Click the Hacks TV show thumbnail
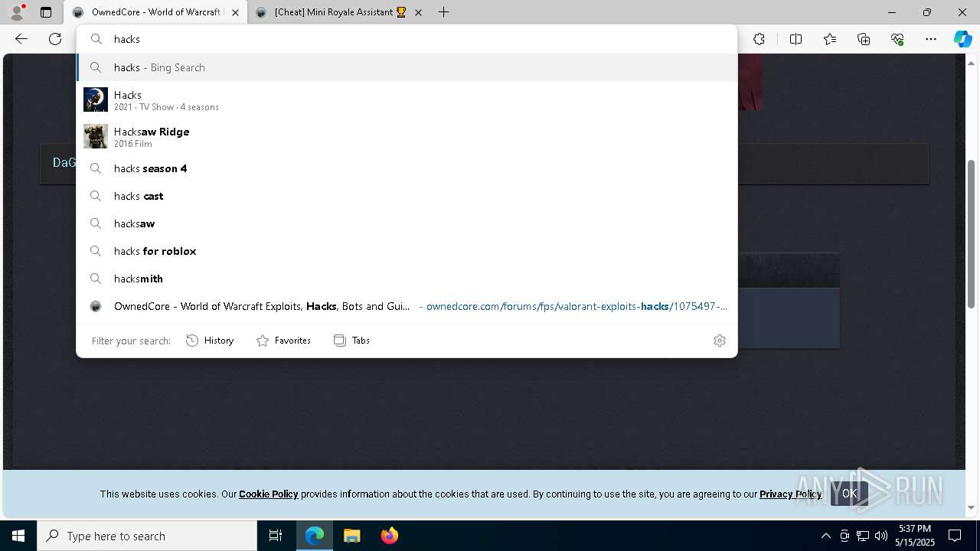This screenshot has height=551, width=980. coord(96,99)
